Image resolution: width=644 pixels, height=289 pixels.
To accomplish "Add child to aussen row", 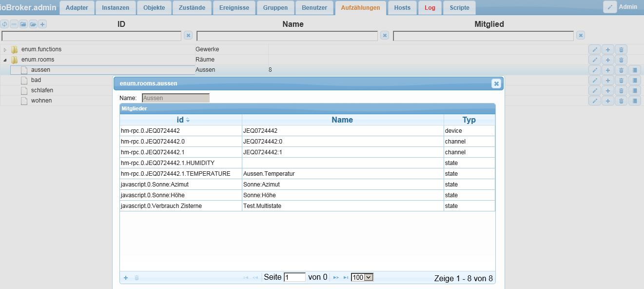I will pyautogui.click(x=608, y=70).
